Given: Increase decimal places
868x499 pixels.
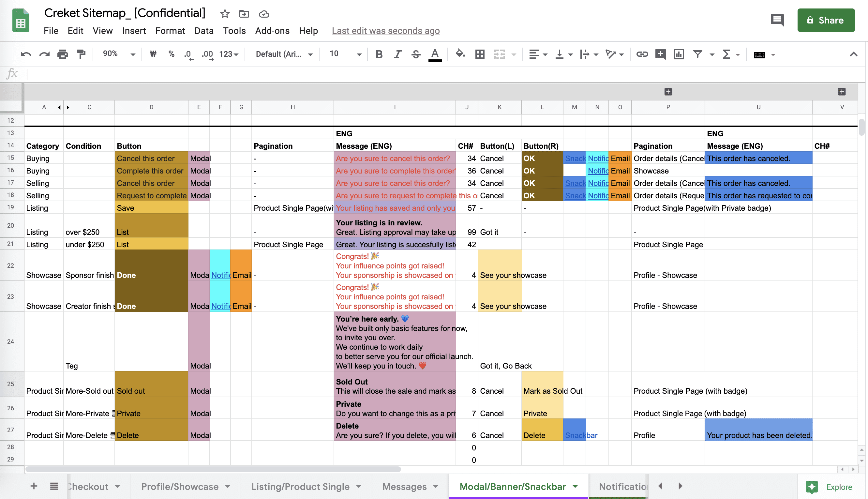Looking at the screenshot, I should click(x=207, y=54).
